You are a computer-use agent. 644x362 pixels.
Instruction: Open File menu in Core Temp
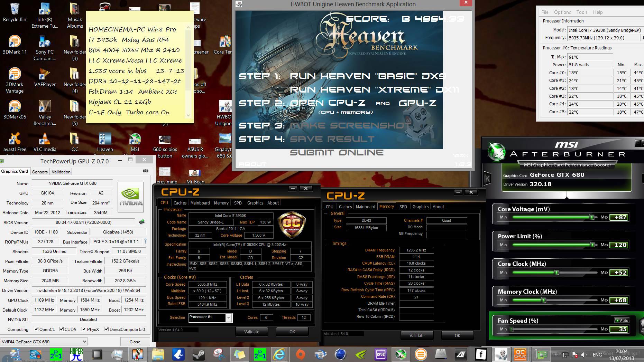[x=545, y=12]
